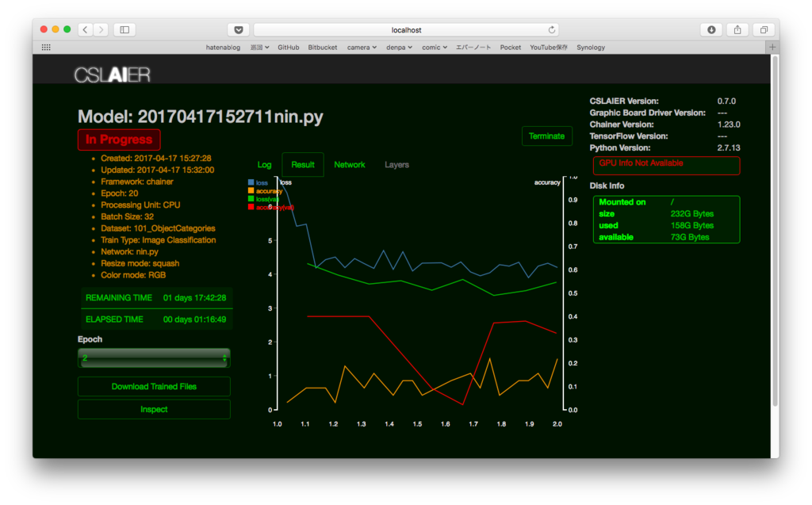This screenshot has width=812, height=505.
Task: Switch to the Log tab
Action: pyautogui.click(x=264, y=165)
